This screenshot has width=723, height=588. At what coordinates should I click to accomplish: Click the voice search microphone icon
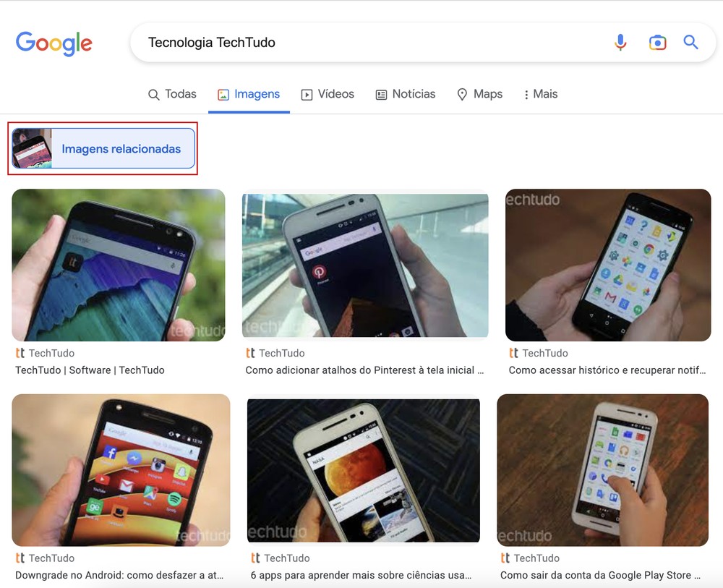click(620, 43)
